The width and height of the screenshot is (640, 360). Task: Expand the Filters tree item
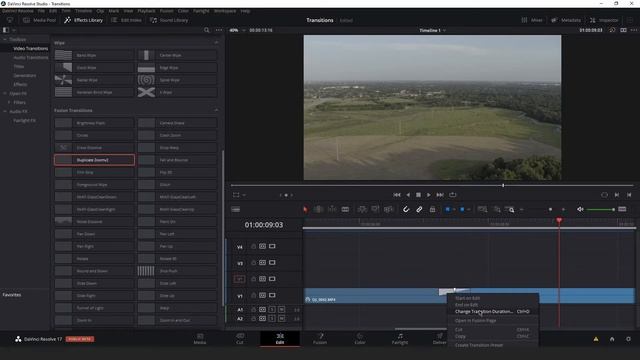[x=9, y=102]
